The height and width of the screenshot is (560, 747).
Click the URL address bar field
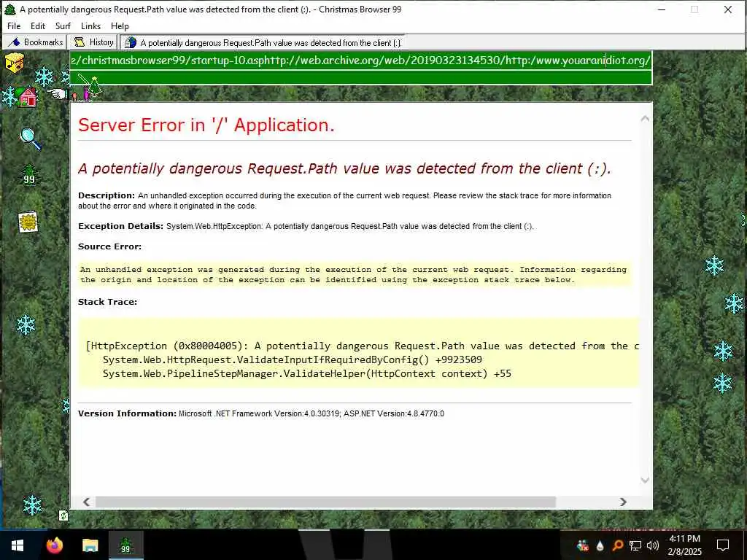[360, 61]
